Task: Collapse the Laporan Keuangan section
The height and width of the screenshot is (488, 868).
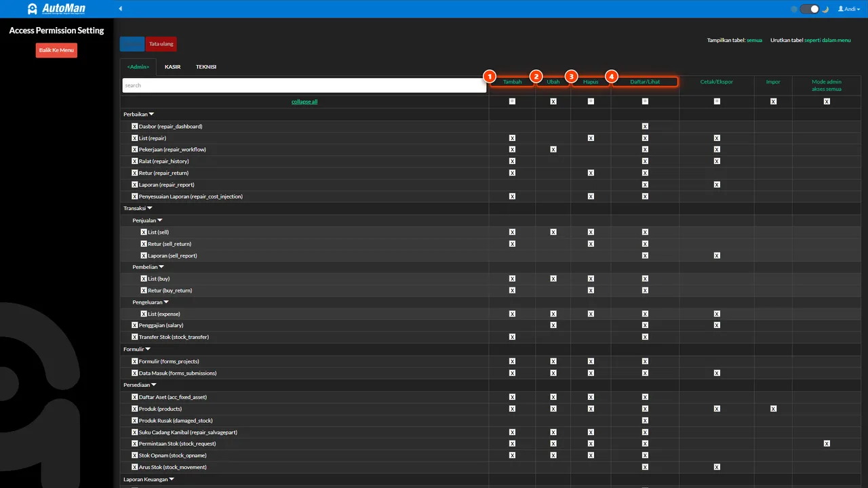Action: click(x=149, y=479)
